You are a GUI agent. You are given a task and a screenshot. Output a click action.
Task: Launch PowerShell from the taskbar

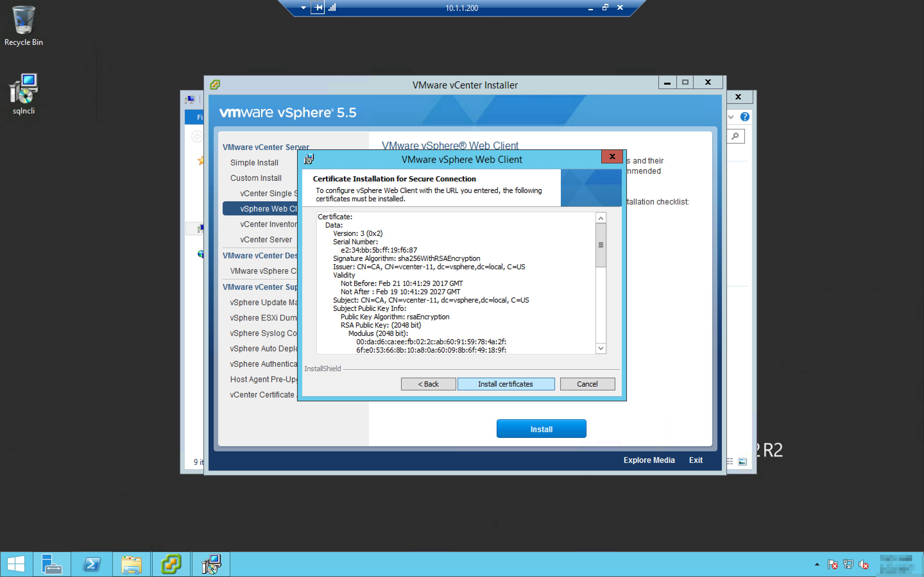92,564
